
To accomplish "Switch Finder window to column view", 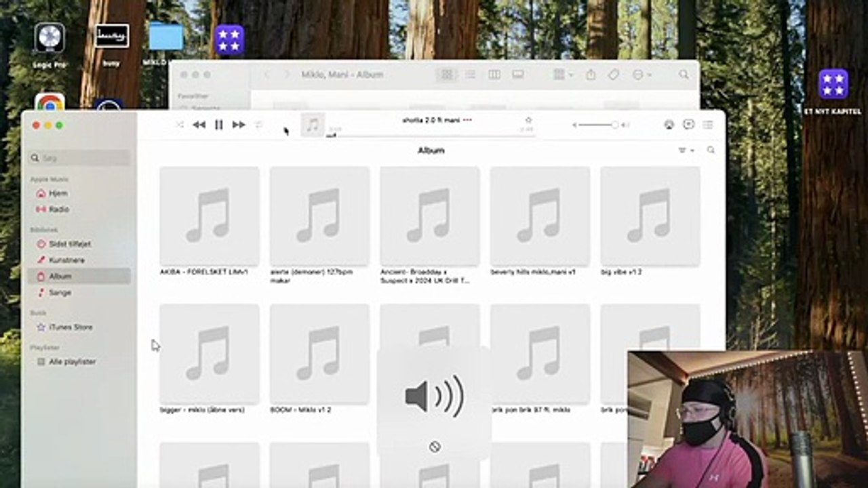I will (x=494, y=75).
